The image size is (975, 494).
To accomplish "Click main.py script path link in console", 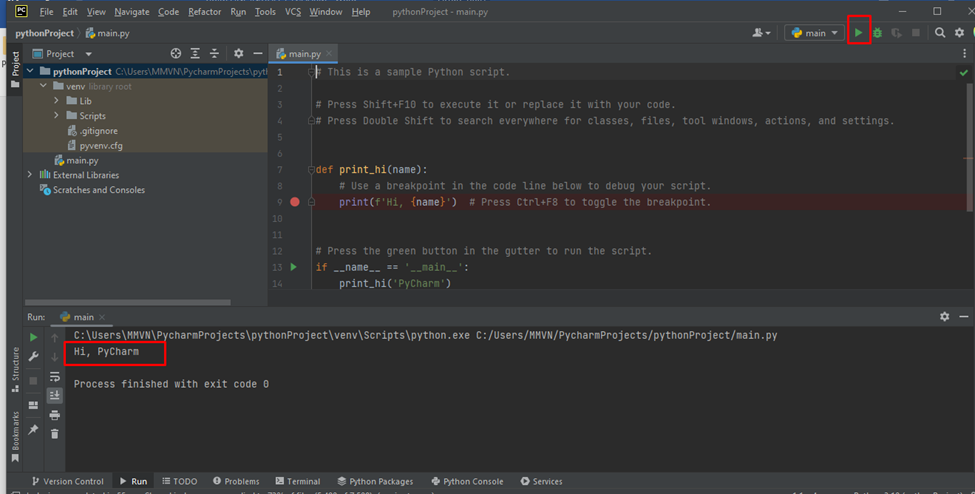I will [627, 335].
